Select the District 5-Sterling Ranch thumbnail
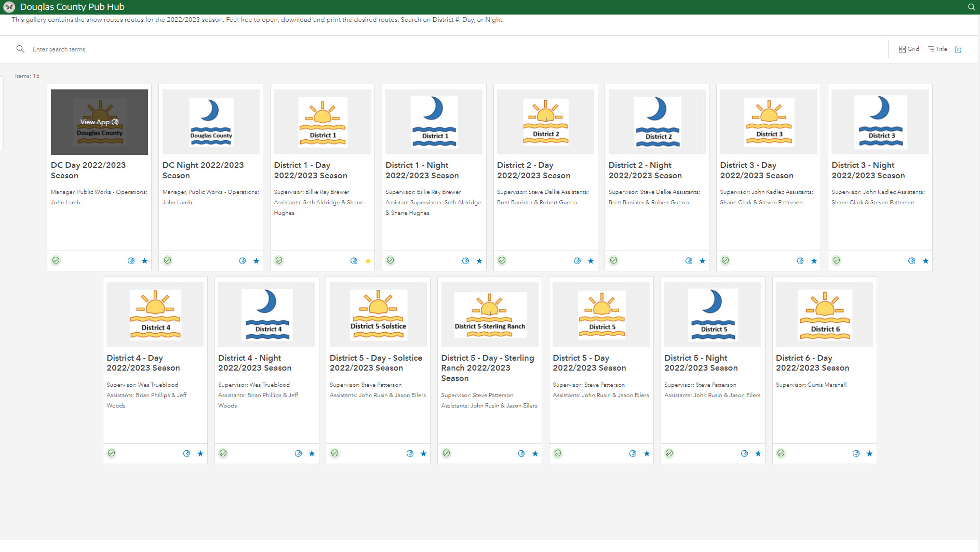980x552 pixels. pos(490,314)
